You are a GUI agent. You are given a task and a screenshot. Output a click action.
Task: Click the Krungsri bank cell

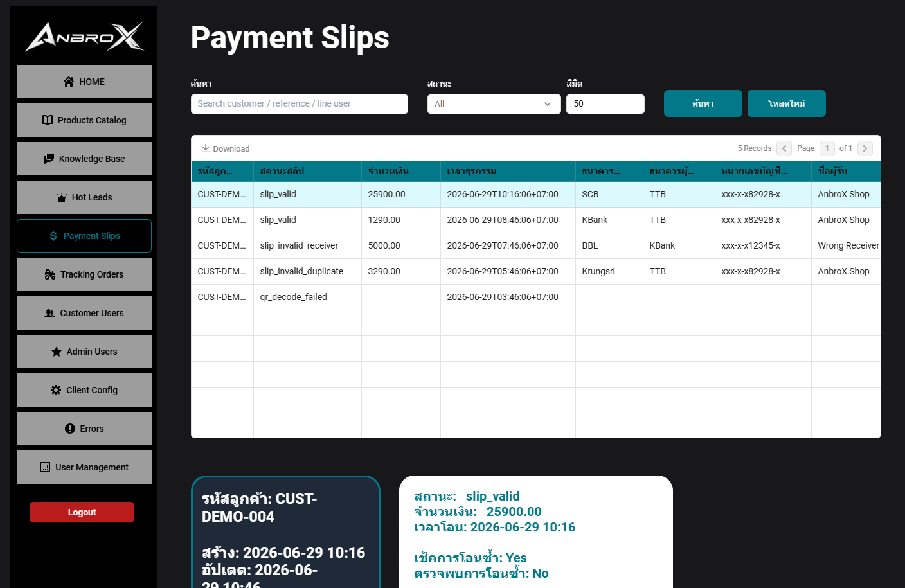[x=609, y=271]
